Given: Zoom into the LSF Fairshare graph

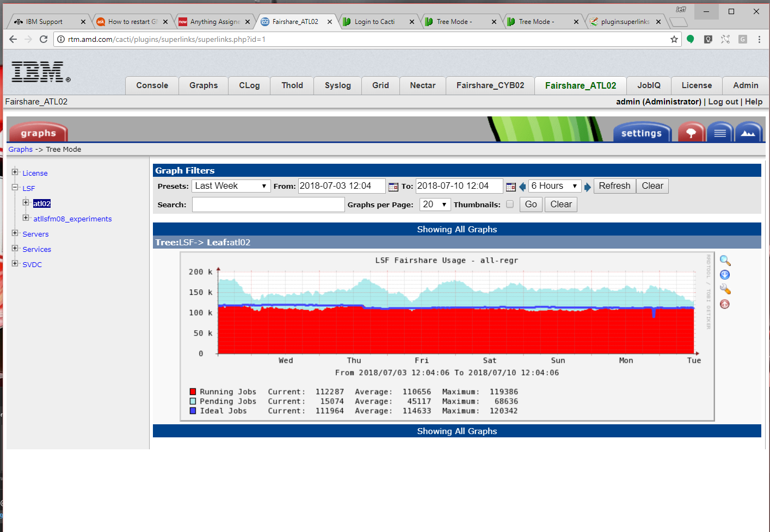Looking at the screenshot, I should (724, 260).
